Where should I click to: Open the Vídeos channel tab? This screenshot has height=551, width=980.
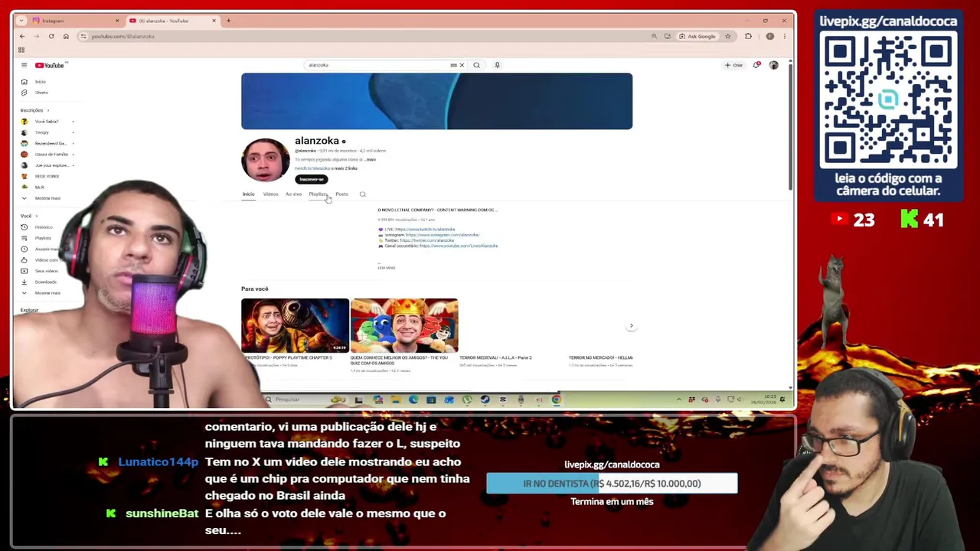[270, 194]
